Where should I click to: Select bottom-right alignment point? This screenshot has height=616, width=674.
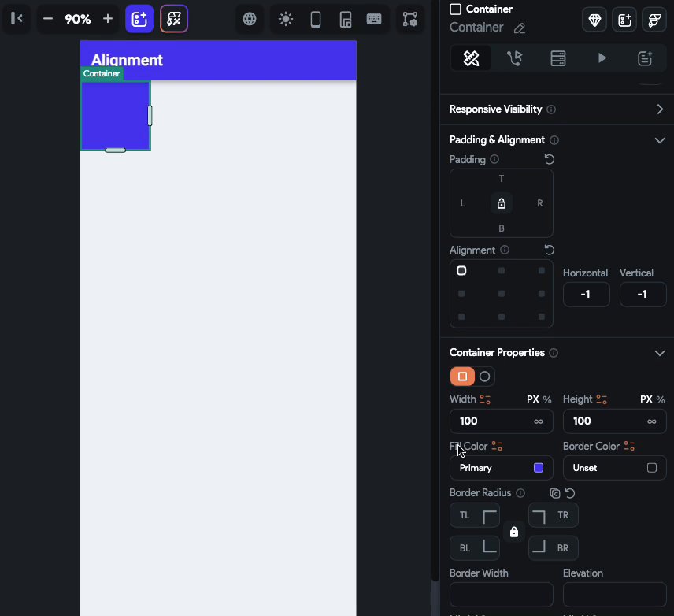(541, 317)
